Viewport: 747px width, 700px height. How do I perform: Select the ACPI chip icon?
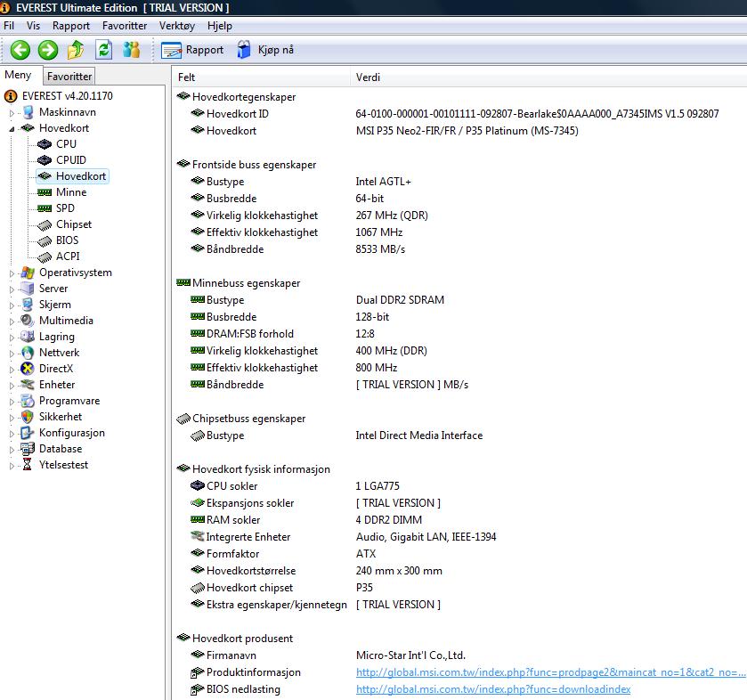pyautogui.click(x=45, y=256)
